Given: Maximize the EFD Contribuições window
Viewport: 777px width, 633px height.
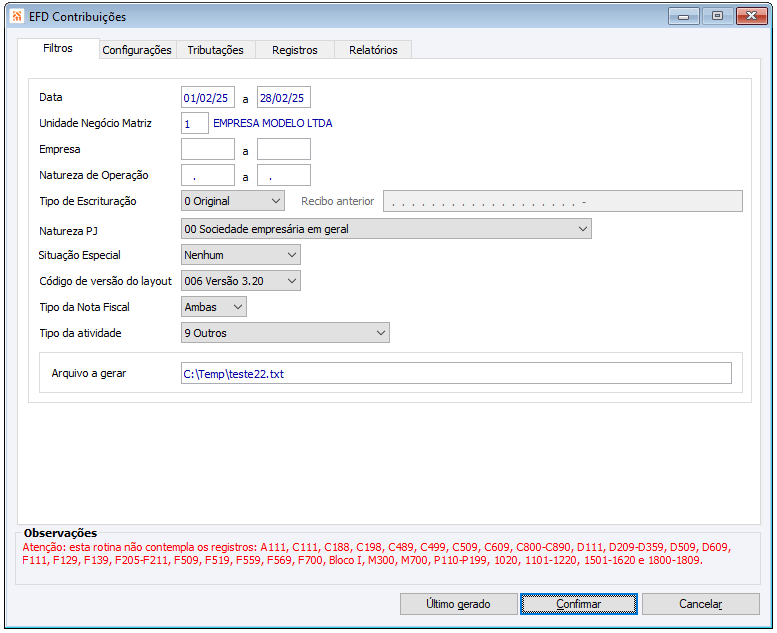Looking at the screenshot, I should 717,16.
